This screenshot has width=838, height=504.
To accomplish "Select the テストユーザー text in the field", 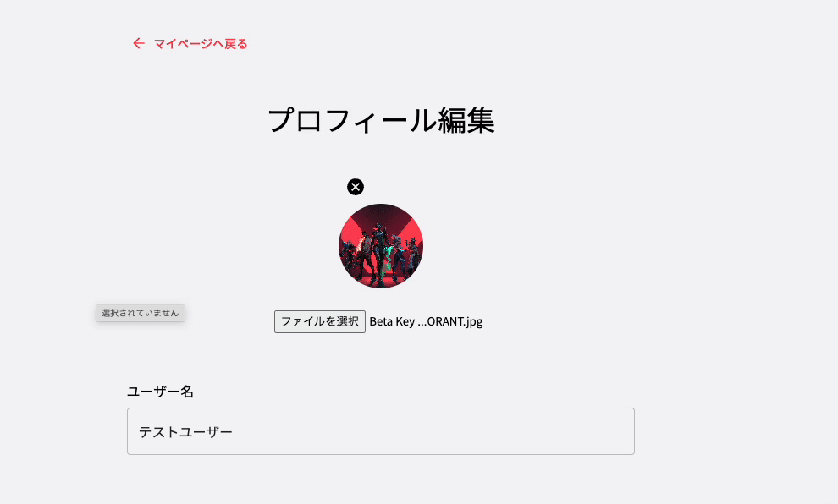I will tap(186, 431).
